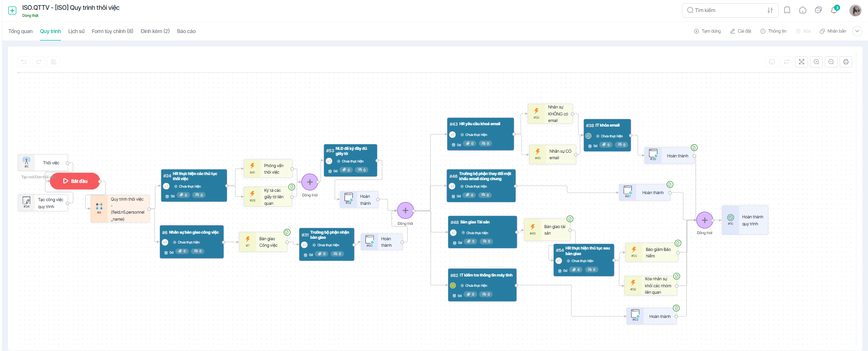Switch to the Lịch sử tab
Image resolution: width=868 pixels, height=351 pixels.
76,31
